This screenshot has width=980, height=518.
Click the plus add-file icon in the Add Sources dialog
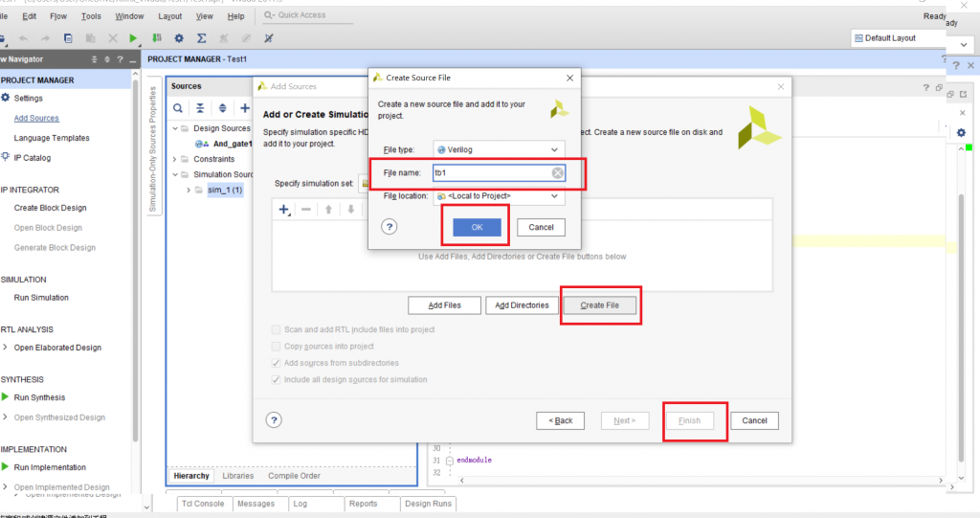(x=284, y=210)
